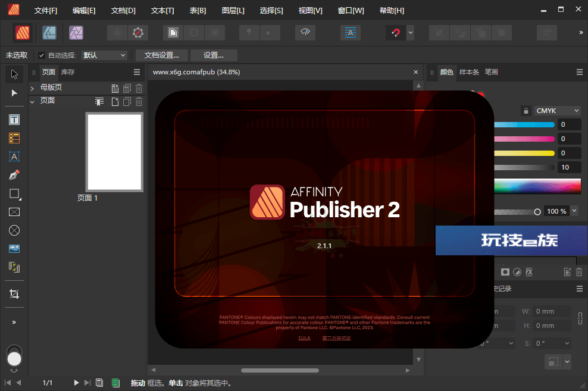Select the Rectangle shape tool
The image size is (588, 391).
click(14, 194)
